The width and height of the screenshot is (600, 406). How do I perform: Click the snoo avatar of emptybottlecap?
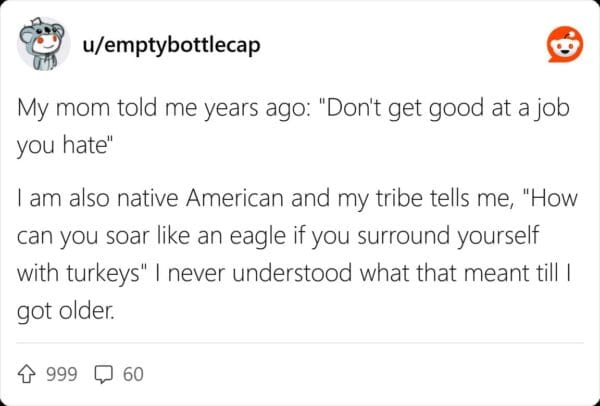point(43,46)
